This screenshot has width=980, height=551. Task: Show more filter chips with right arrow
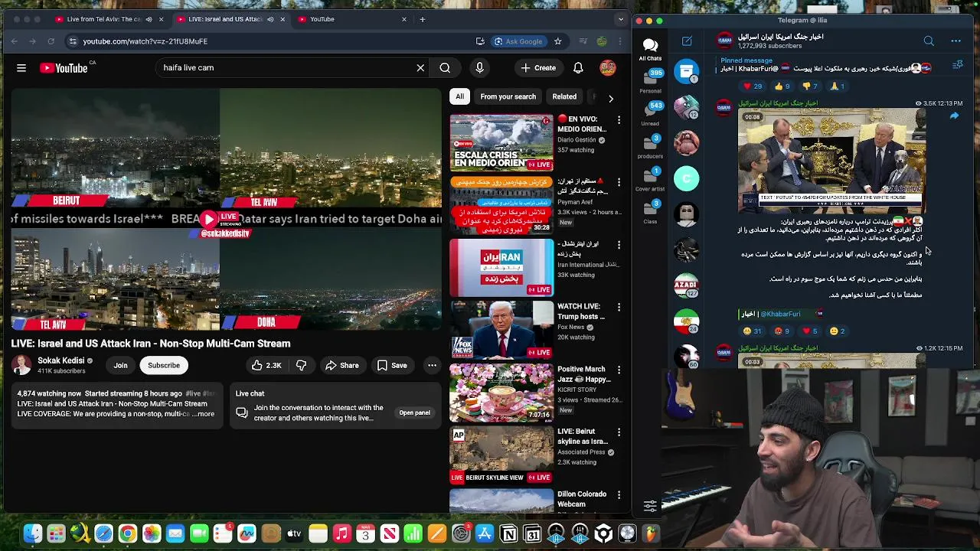click(x=610, y=98)
